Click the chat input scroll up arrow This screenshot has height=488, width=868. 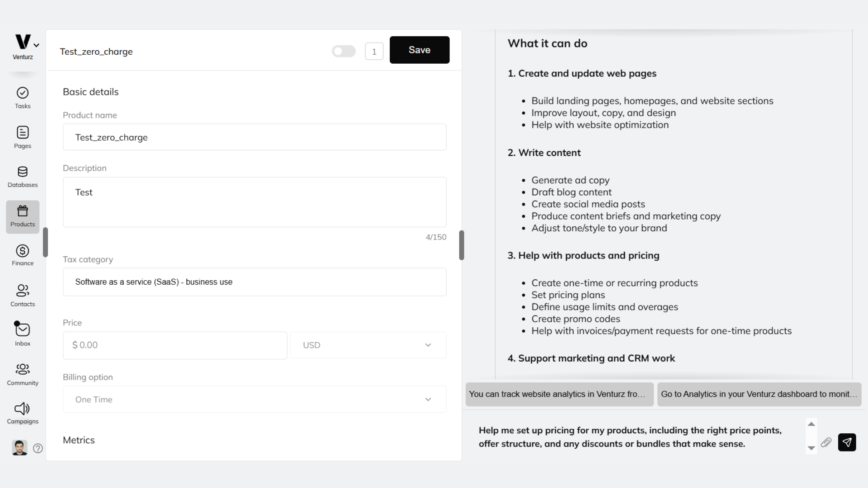(811, 424)
